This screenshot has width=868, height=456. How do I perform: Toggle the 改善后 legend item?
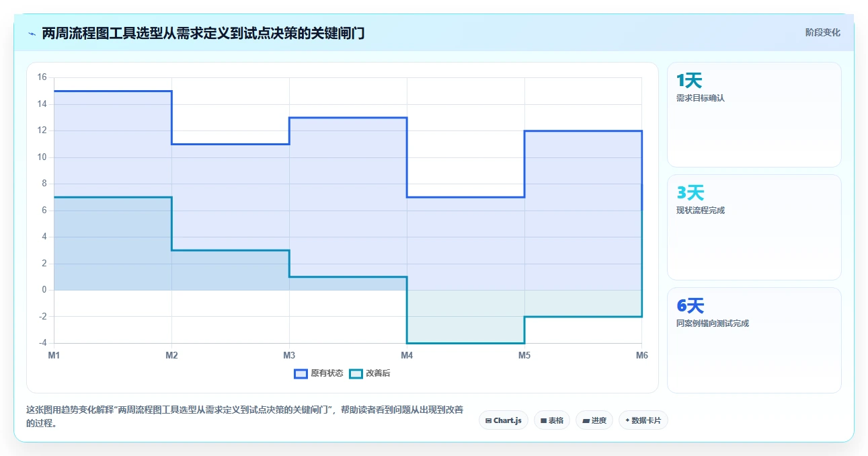(369, 373)
